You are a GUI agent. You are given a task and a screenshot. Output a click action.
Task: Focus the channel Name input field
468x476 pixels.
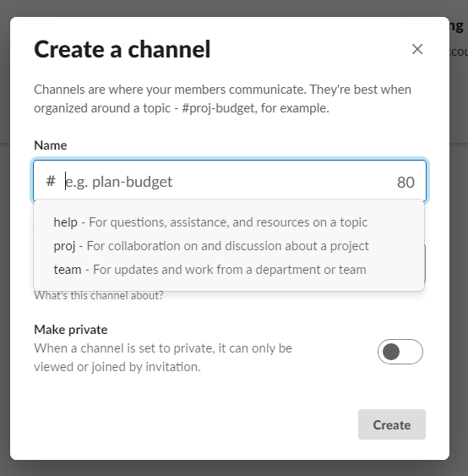tap(230, 181)
